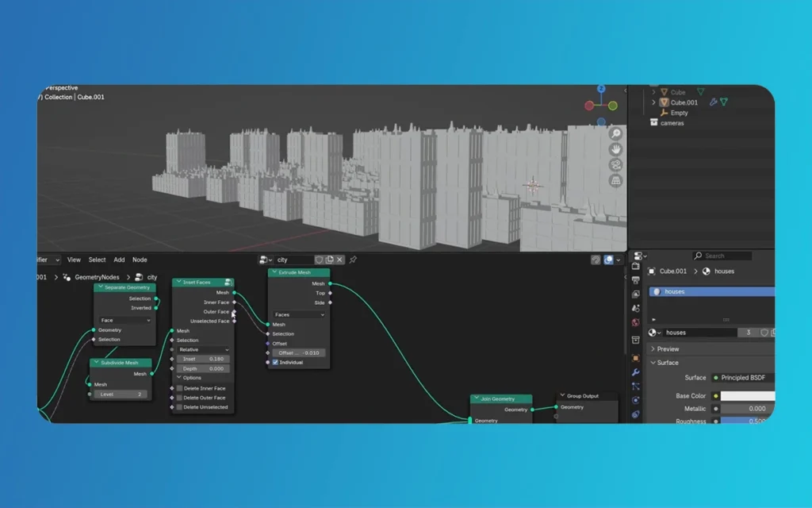
Task: Toggle camera view icon in viewport
Action: 615,165
